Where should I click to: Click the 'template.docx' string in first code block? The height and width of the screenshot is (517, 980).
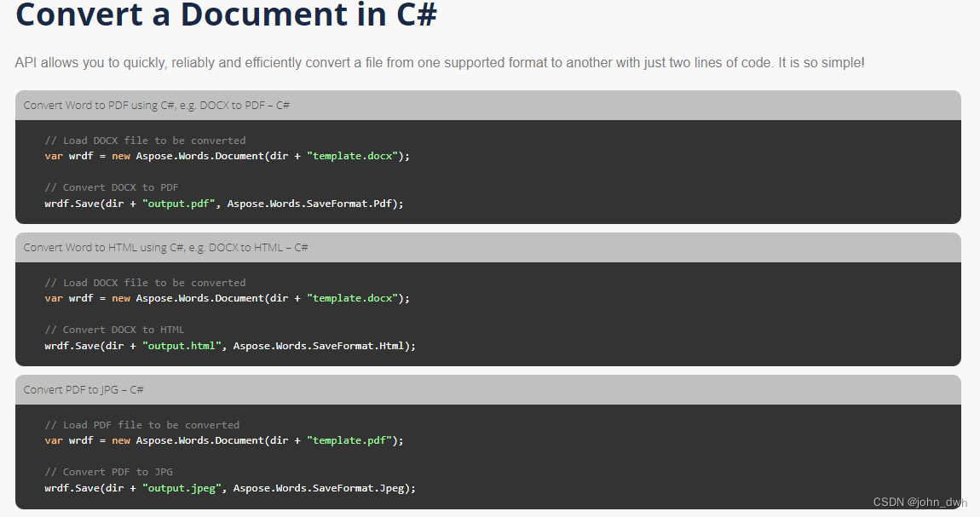(x=353, y=155)
